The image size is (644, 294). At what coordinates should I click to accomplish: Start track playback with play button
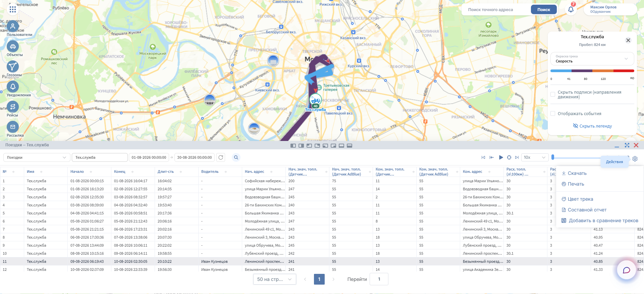501,157
